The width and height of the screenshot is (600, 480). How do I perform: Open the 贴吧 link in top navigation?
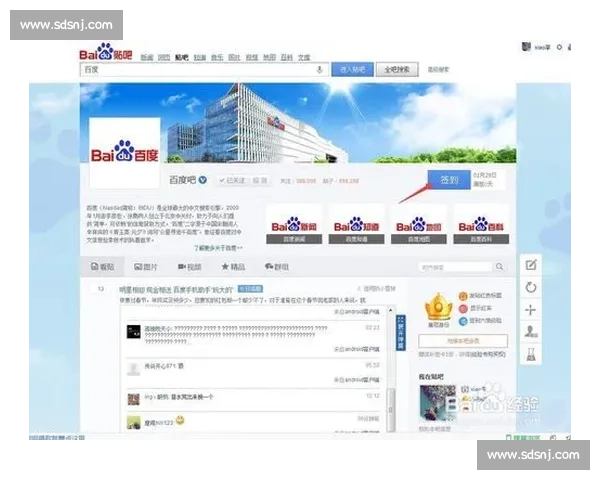pos(182,57)
